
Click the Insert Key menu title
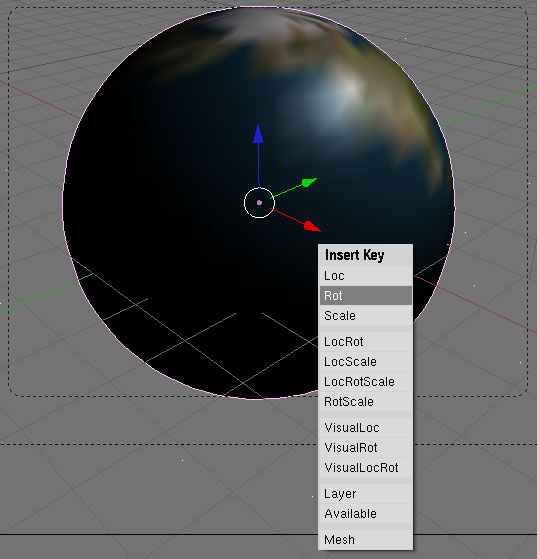pyautogui.click(x=354, y=255)
